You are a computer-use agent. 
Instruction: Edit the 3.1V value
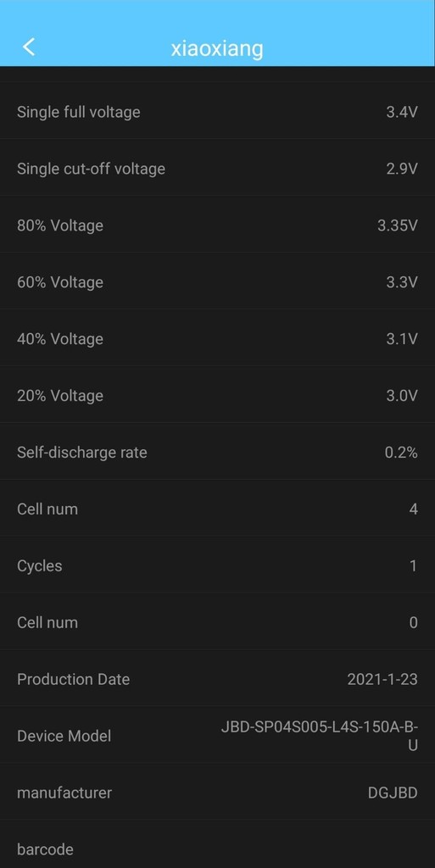coord(402,339)
